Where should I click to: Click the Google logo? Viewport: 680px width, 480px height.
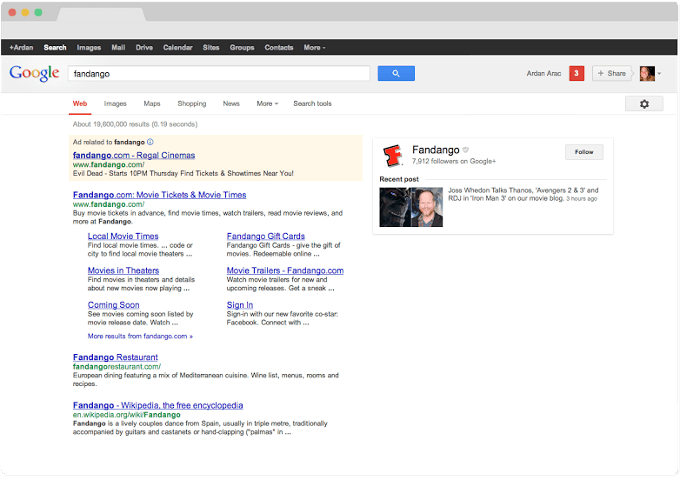coord(33,74)
